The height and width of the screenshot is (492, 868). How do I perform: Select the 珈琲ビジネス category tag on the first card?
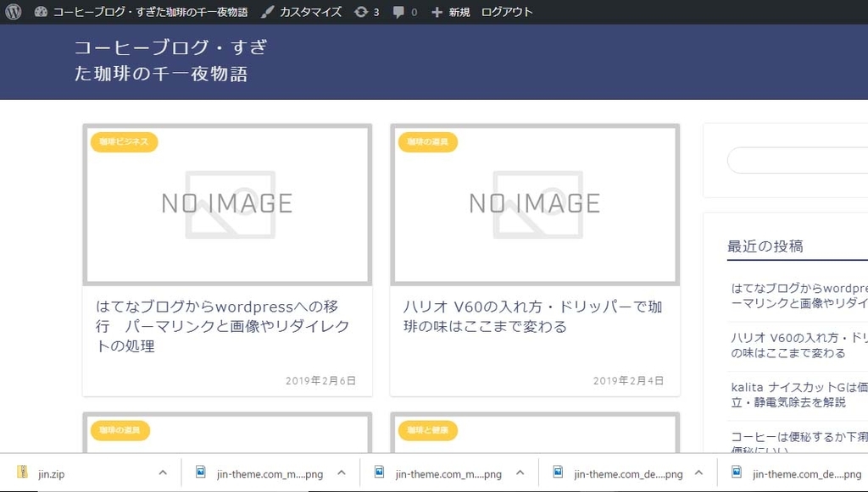pos(124,142)
